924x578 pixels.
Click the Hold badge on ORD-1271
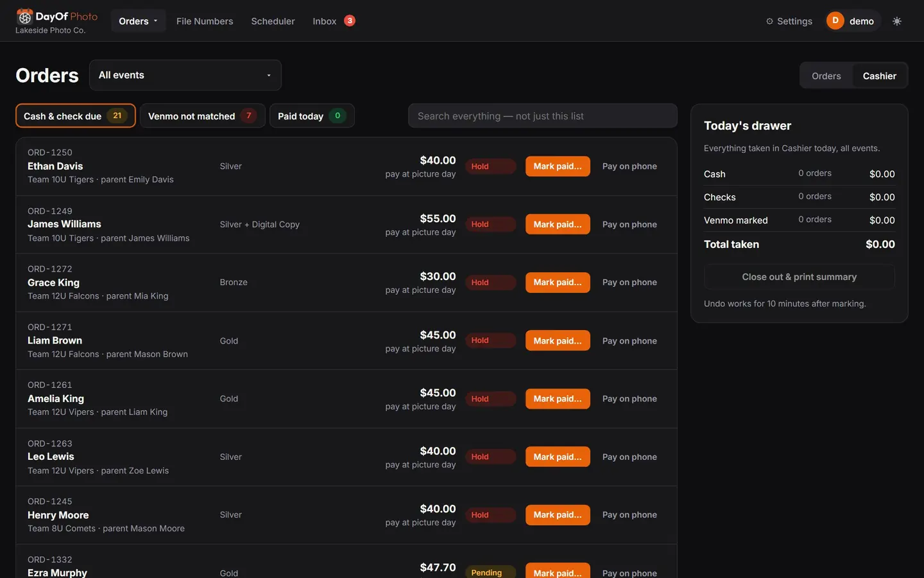coord(490,340)
